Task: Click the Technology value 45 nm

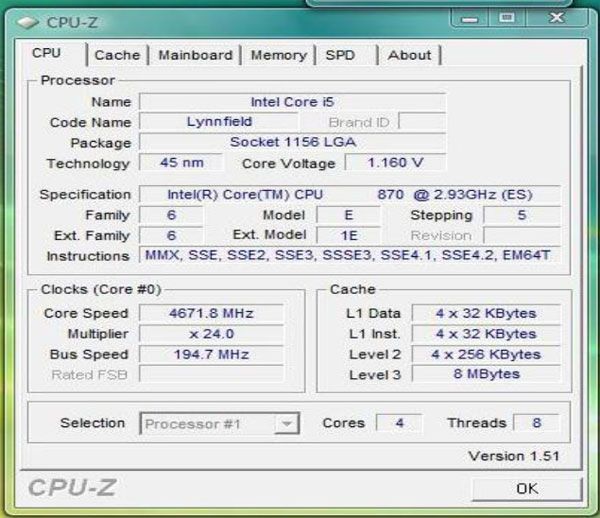Action: click(x=181, y=163)
